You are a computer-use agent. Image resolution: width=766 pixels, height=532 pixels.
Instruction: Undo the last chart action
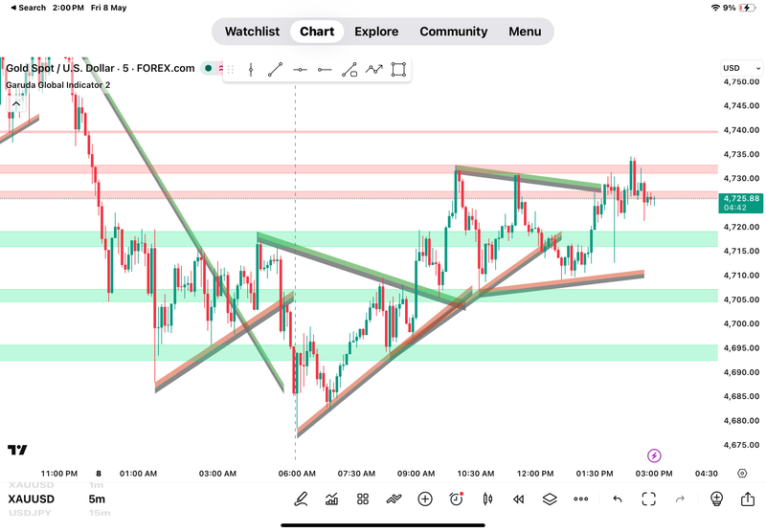[x=618, y=499]
